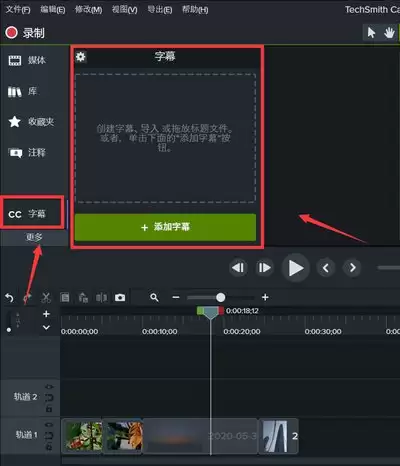Split clip at the playhead
The width and height of the screenshot is (400, 466).
[101, 297]
